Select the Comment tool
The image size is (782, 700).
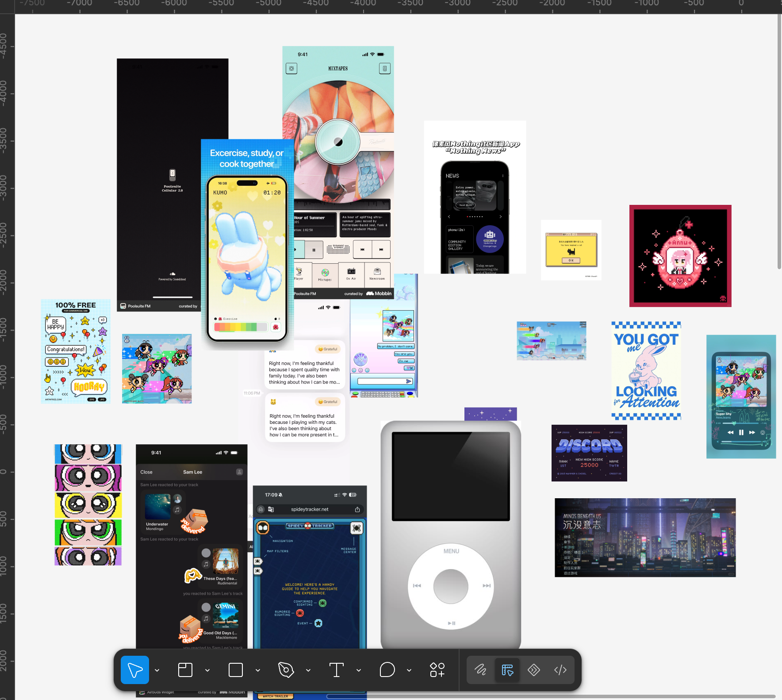(x=387, y=670)
